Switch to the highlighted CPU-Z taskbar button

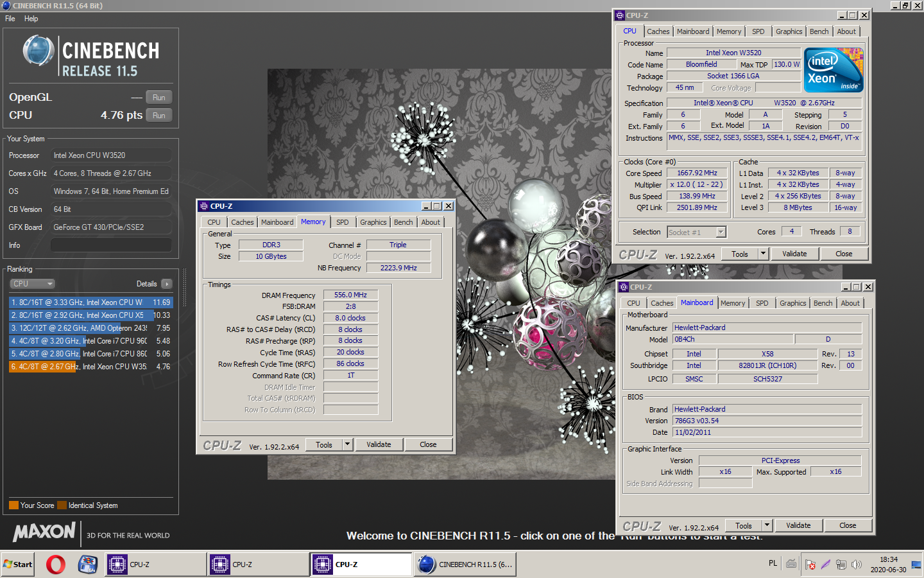point(361,565)
